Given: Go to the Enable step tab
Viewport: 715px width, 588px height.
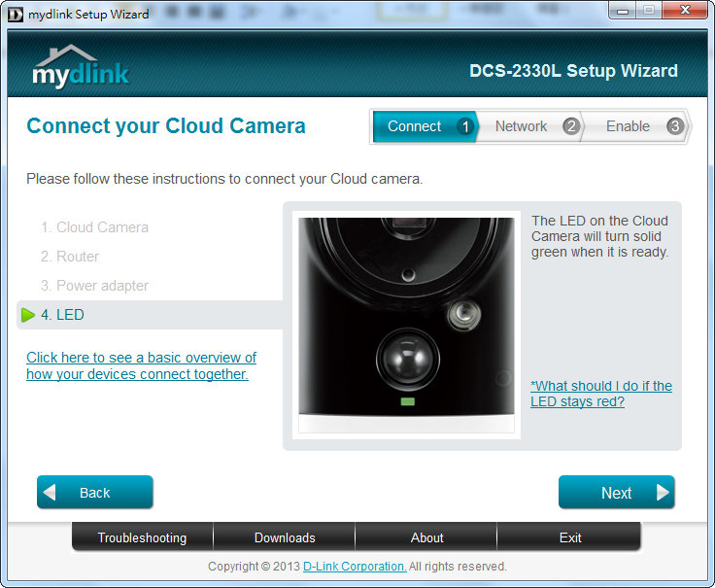Looking at the screenshot, I should click(x=628, y=126).
